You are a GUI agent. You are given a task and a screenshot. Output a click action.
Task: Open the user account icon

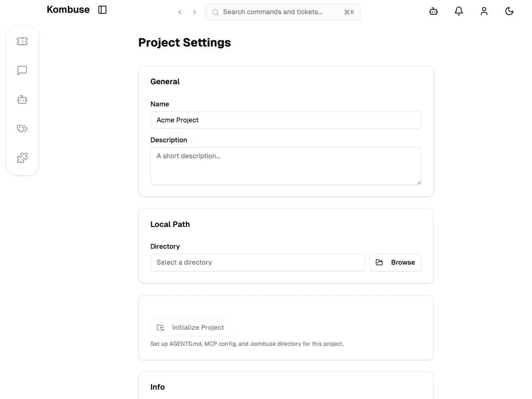(x=484, y=11)
